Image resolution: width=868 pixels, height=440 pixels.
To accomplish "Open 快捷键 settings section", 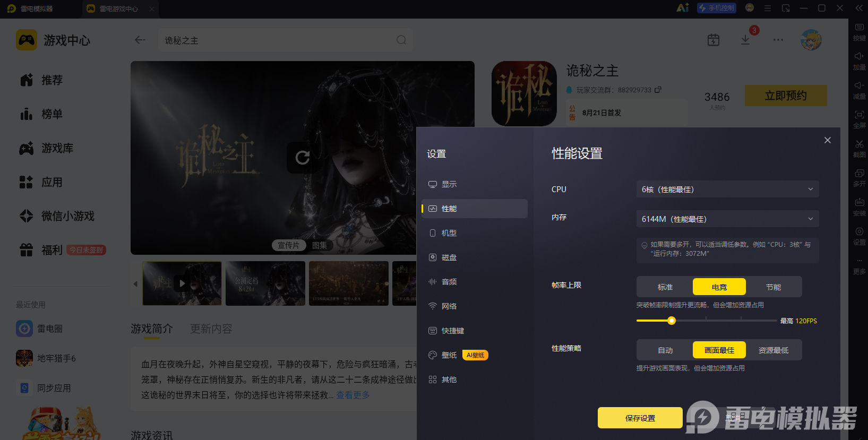I will pos(475,331).
